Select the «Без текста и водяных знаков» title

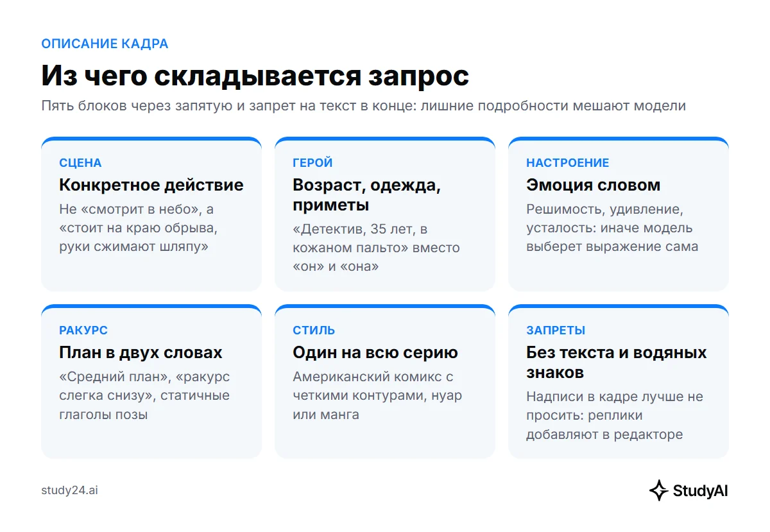pyautogui.click(x=617, y=363)
